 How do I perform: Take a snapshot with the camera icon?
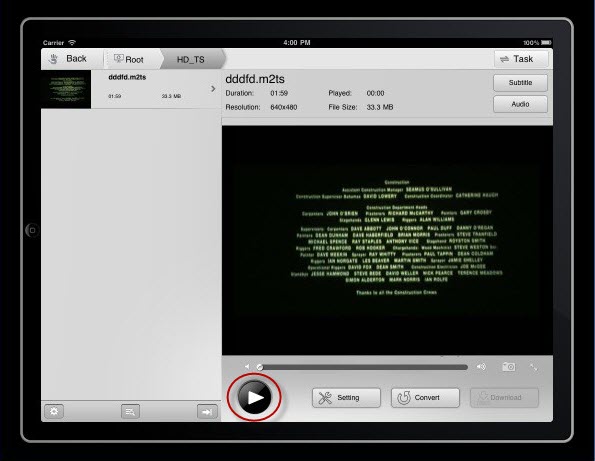[508, 367]
